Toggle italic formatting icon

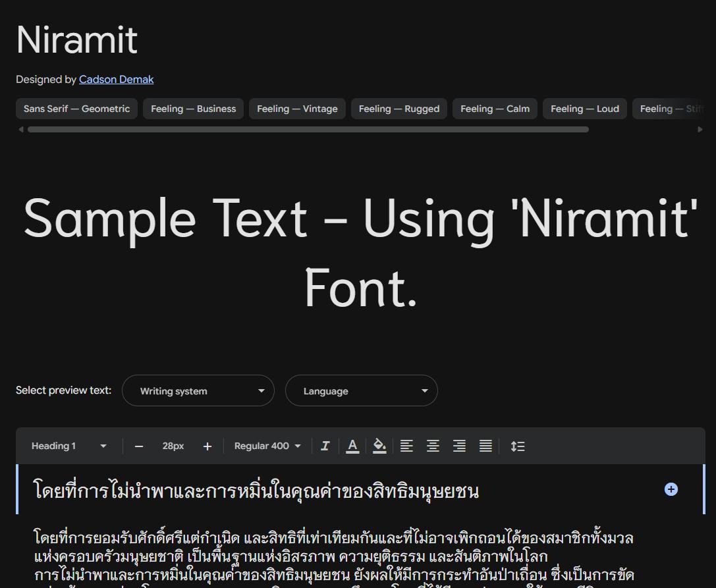click(325, 446)
